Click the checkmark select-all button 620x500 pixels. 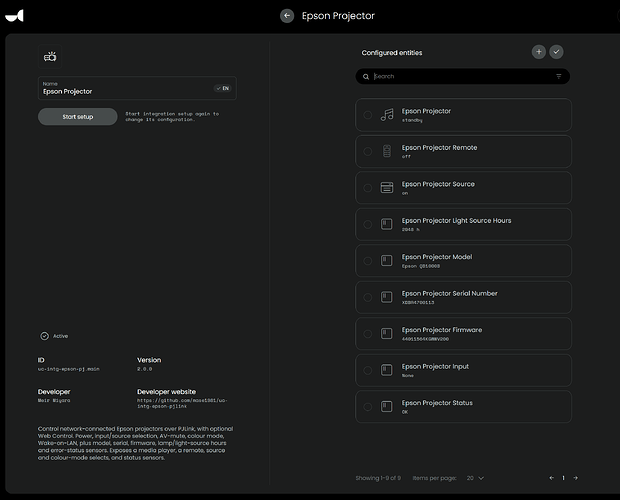coord(556,52)
